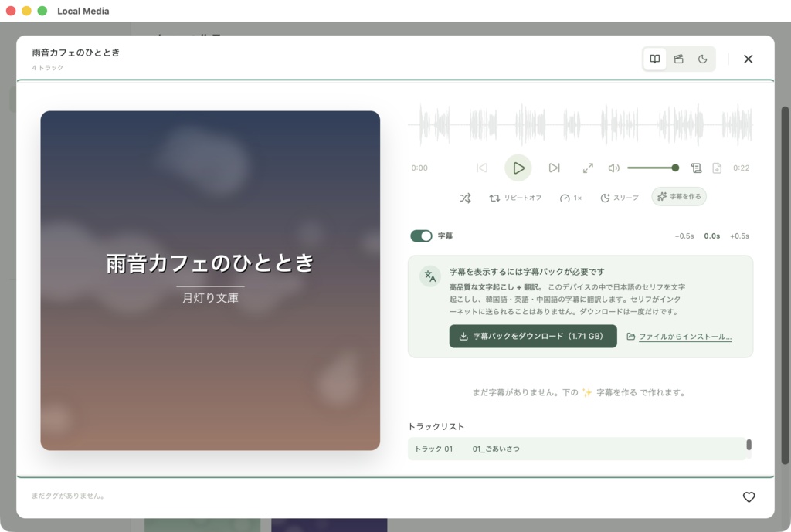Click the dialog's vertical scrollbar
Viewport: 791px width, 532px height.
coord(785,285)
